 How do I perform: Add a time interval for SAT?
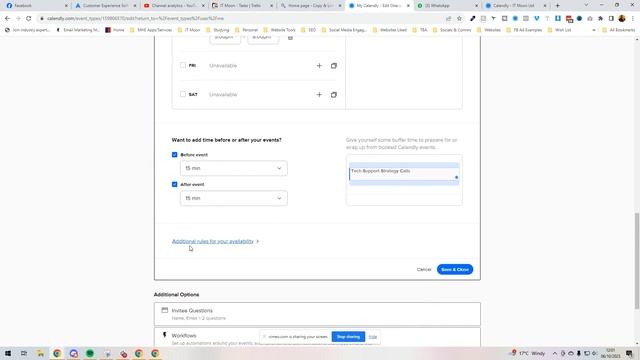tap(319, 95)
